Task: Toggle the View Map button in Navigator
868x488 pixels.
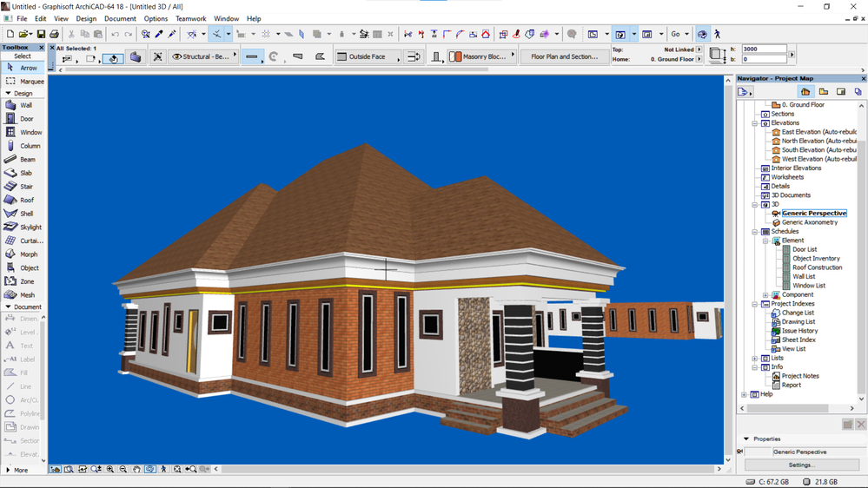Action: point(824,92)
